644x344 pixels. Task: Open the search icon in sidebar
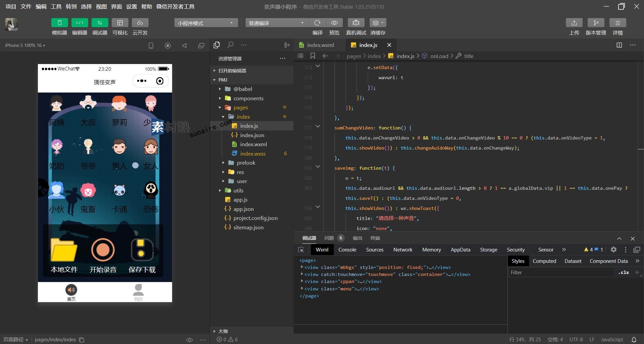coord(230,45)
